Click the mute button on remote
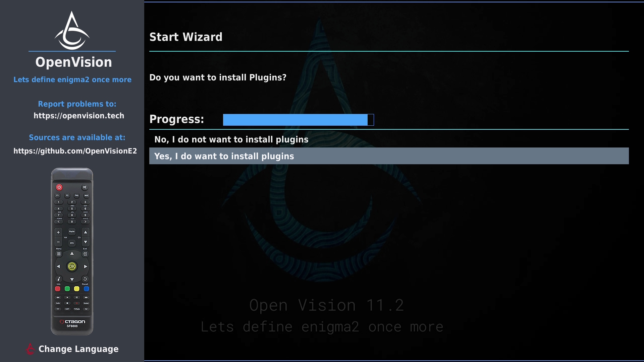This screenshot has height=362, width=644. 85,187
